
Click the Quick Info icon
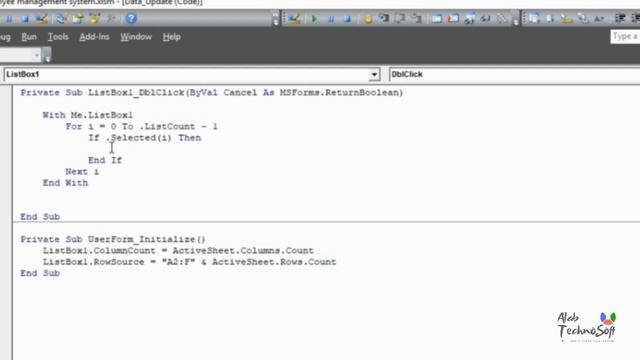point(567,18)
